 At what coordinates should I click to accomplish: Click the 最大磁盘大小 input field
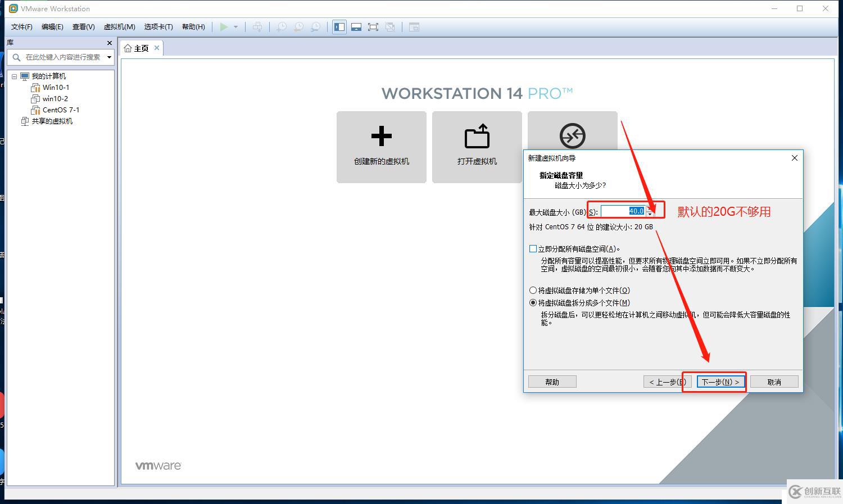(623, 212)
